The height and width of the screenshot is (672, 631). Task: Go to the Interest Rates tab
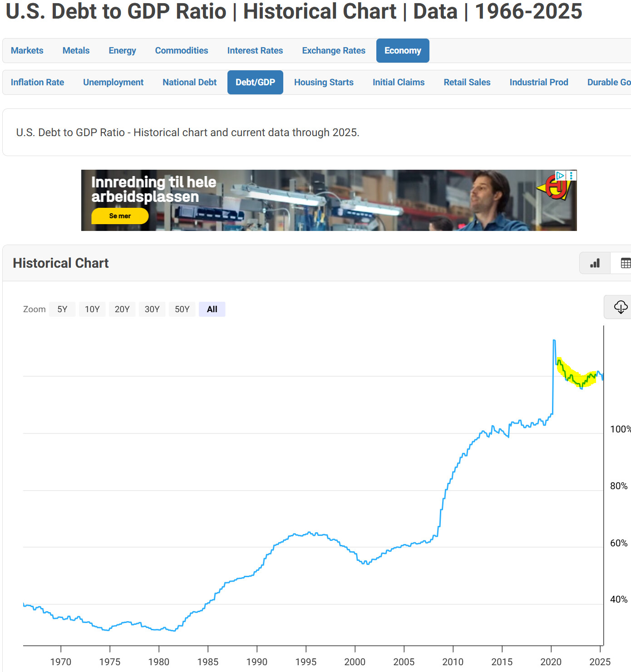[x=255, y=51]
